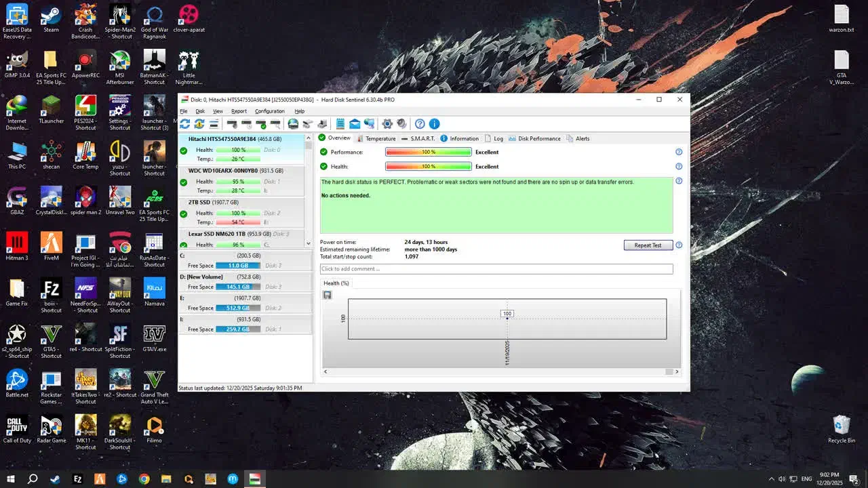The height and width of the screenshot is (488, 868).
Task: Click the blue information icon in toolbar
Action: 435,124
